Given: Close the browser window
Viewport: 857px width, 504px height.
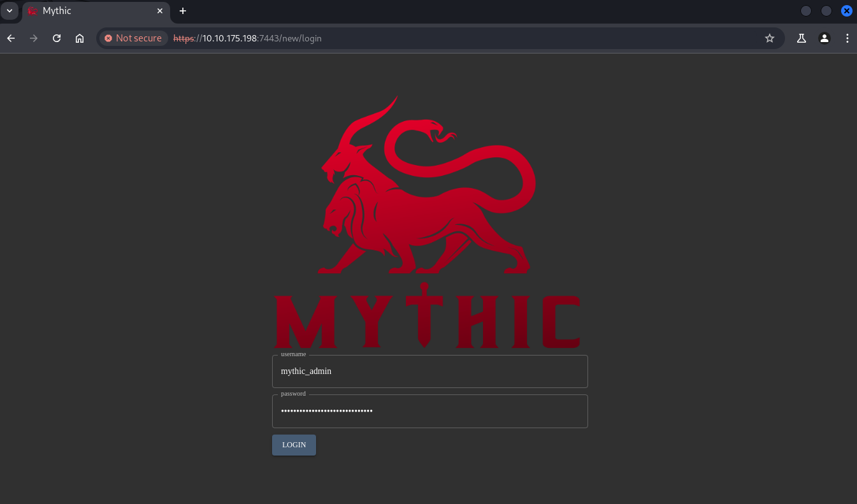Looking at the screenshot, I should (847, 11).
